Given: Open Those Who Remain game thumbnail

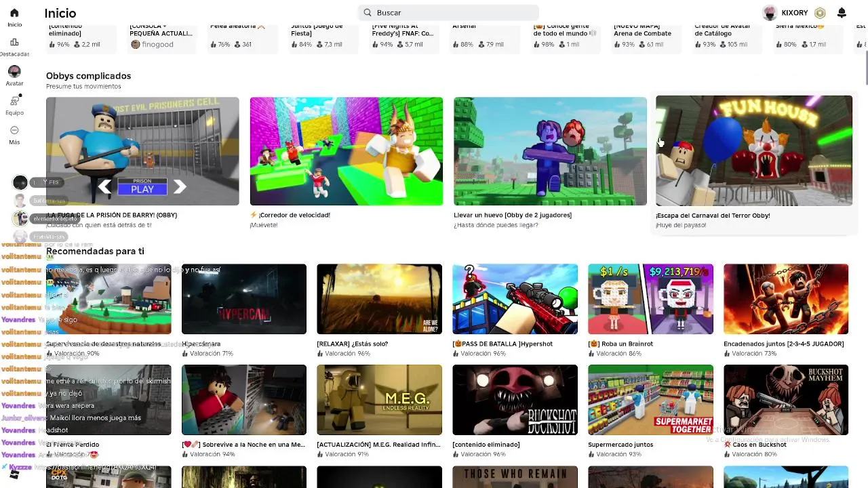Looking at the screenshot, I should (515, 477).
